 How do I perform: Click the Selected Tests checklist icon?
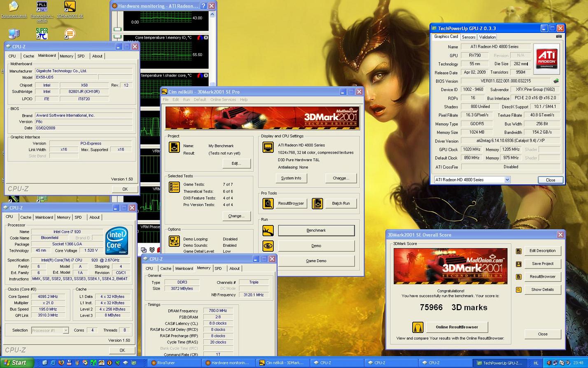click(x=174, y=187)
